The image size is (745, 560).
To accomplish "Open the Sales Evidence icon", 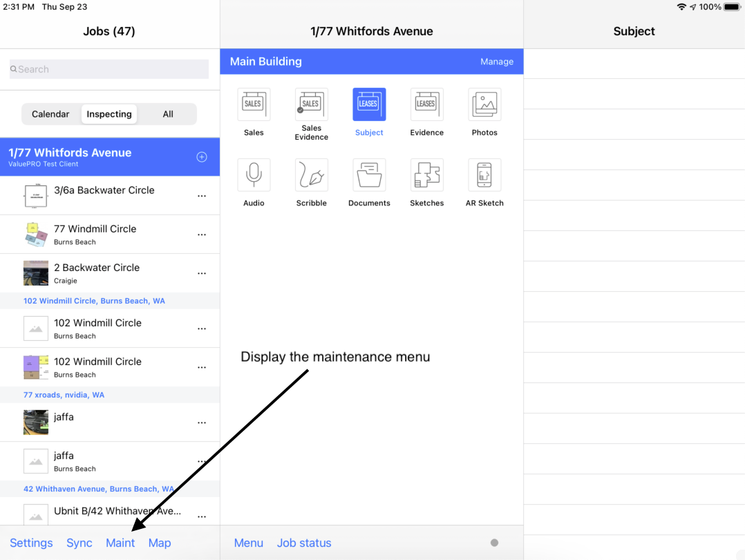I will click(311, 105).
